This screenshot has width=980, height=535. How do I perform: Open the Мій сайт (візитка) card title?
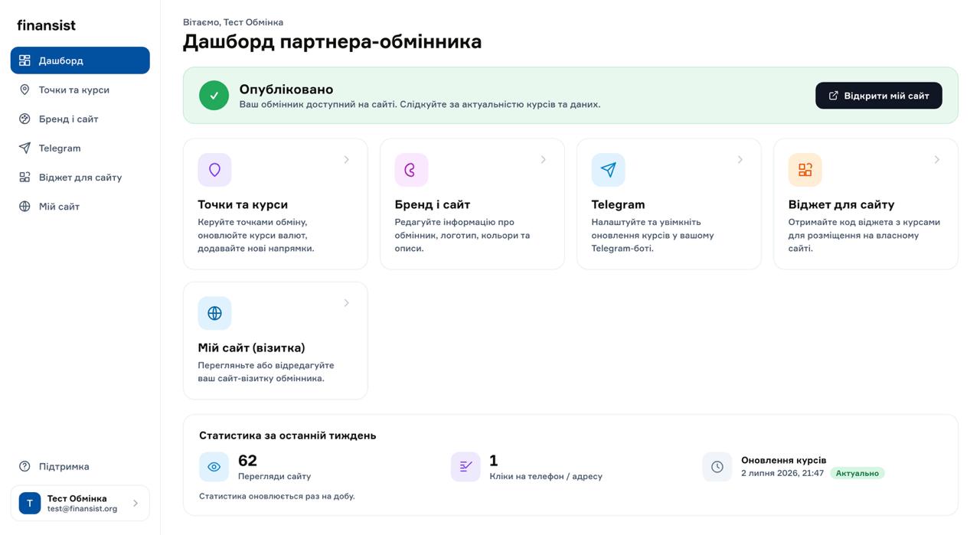coord(251,347)
